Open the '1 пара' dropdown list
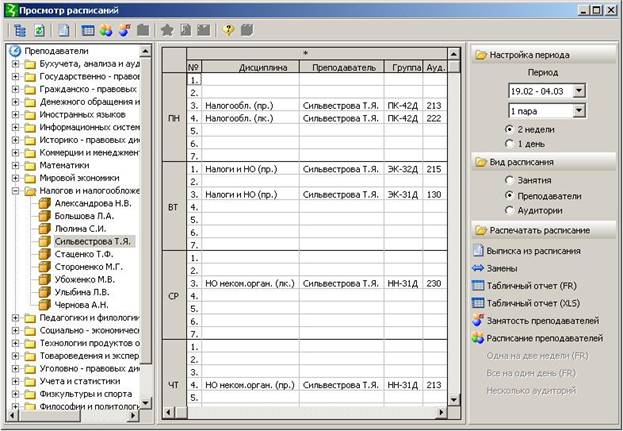This screenshot has height=431, width=623. 579,111
